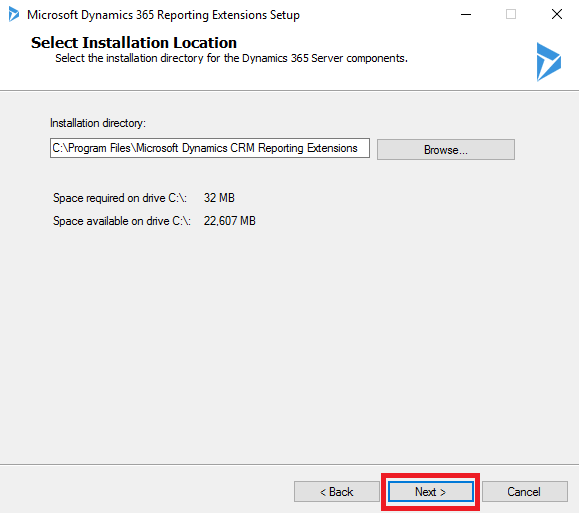This screenshot has width=579, height=513.
Task: Open the Browse folder dialog
Action: coord(446,150)
